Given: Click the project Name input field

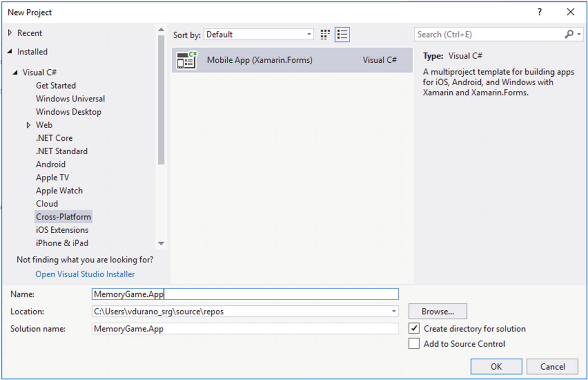Looking at the screenshot, I should 245,294.
